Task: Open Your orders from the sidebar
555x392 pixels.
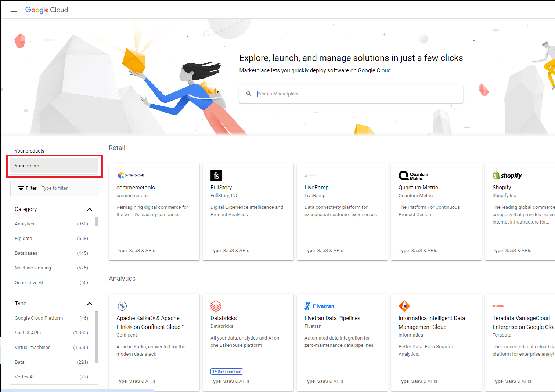Action: point(27,166)
